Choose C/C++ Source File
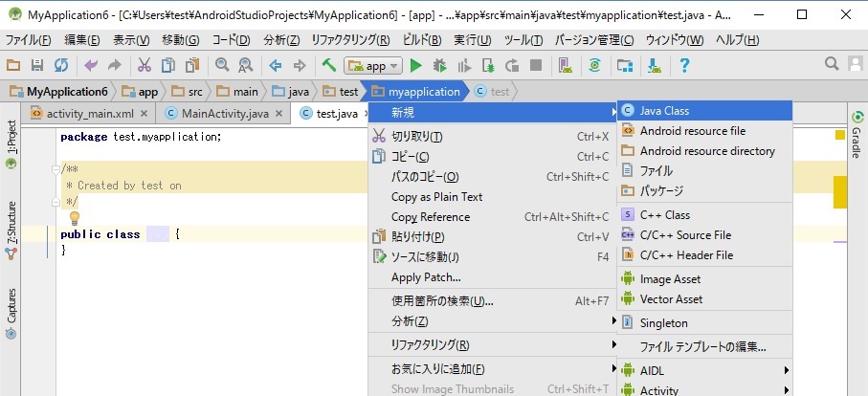Viewport: 868px width, 396px height. (x=704, y=235)
